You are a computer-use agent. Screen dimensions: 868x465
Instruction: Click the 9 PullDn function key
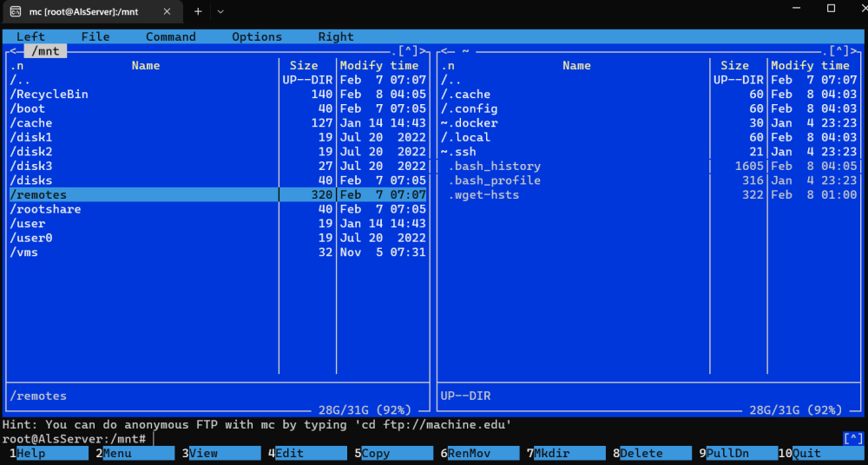tap(739, 454)
